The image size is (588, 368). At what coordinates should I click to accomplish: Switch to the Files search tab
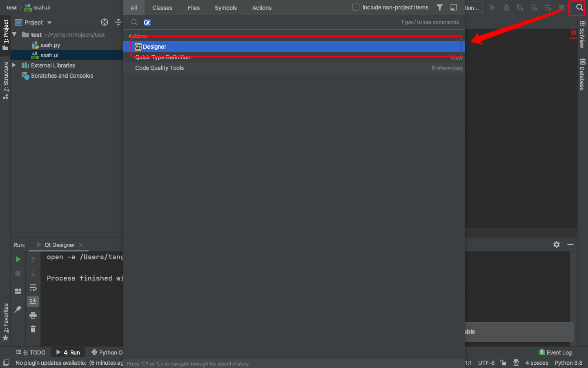pos(194,8)
